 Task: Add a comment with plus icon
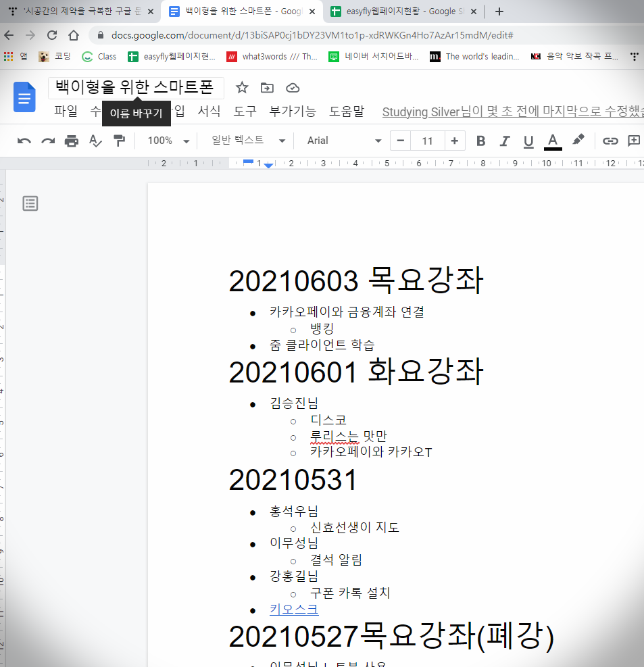coord(634,141)
